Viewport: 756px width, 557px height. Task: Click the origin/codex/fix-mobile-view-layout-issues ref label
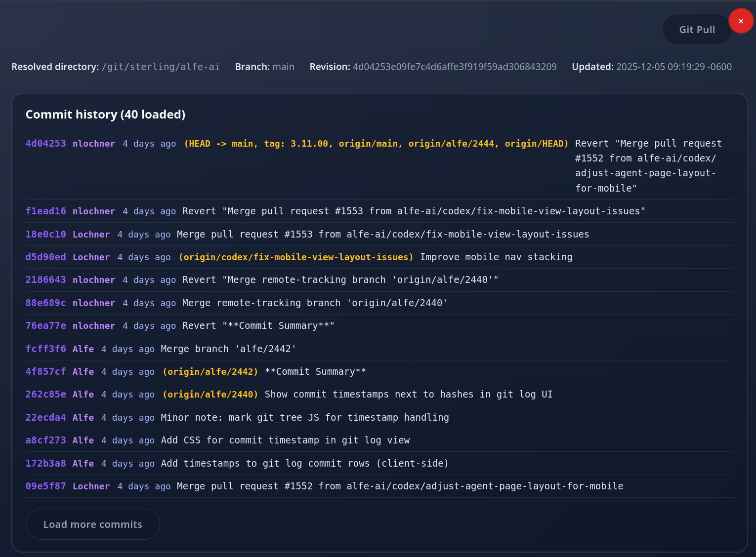[296, 257]
